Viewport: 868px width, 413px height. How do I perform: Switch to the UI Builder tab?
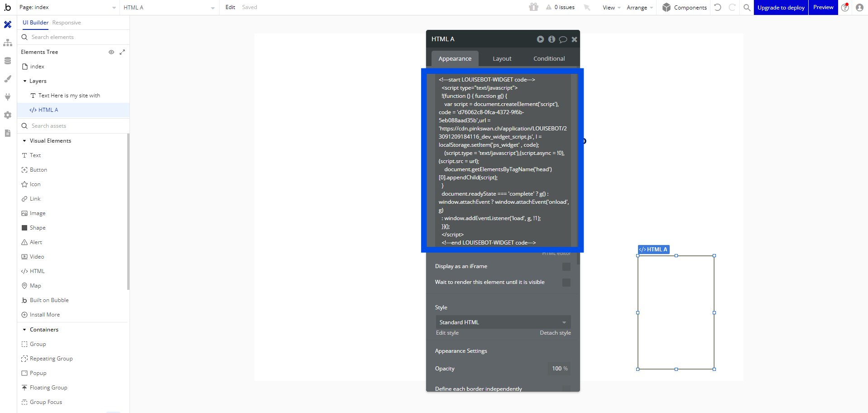pyautogui.click(x=35, y=23)
